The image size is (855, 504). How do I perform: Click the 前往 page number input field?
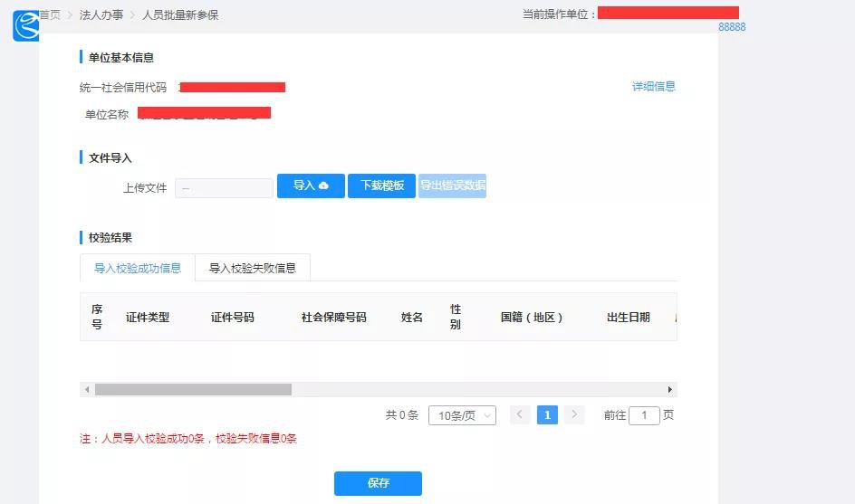(x=644, y=415)
